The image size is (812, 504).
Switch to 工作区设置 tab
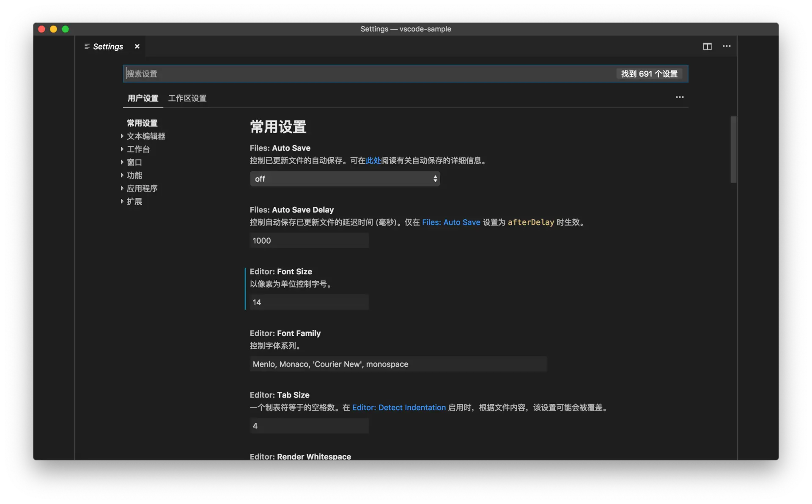coord(187,98)
